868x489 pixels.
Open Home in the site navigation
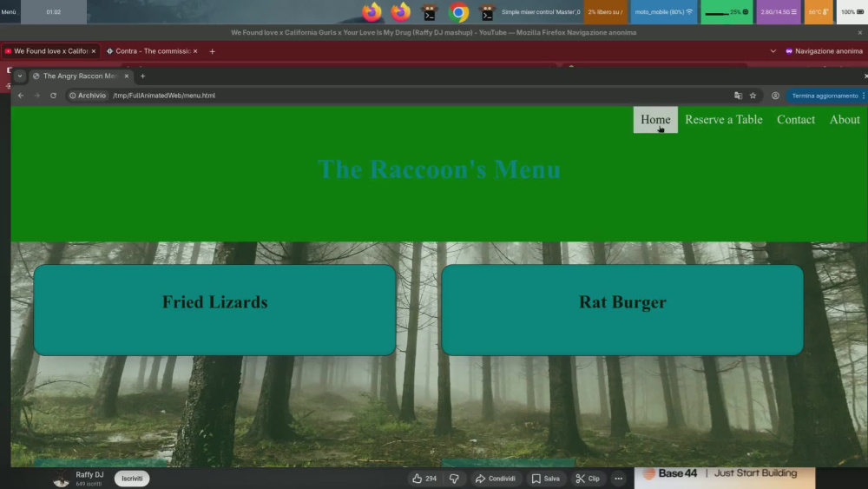pos(655,120)
